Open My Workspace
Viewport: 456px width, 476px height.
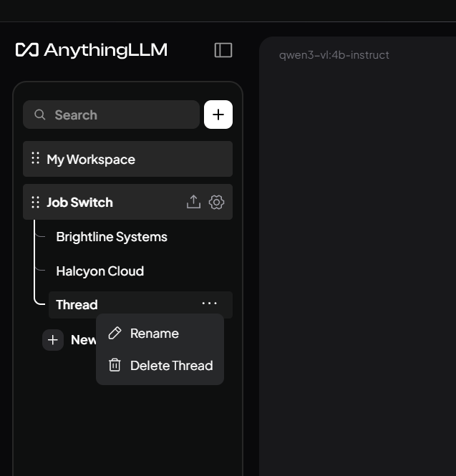pos(128,159)
